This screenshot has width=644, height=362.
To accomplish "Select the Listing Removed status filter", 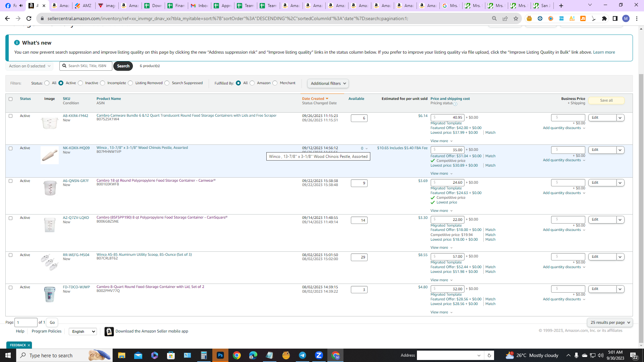I will (x=130, y=83).
